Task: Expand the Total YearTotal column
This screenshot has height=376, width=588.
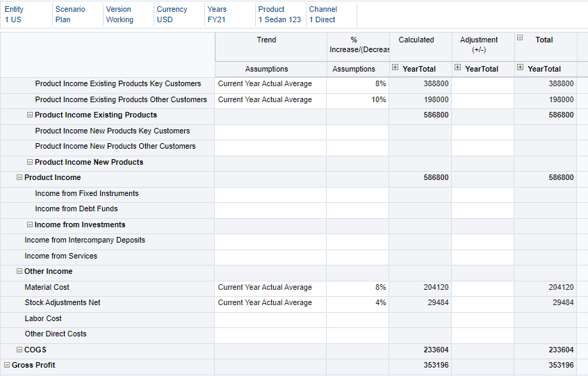Action: 521,68
